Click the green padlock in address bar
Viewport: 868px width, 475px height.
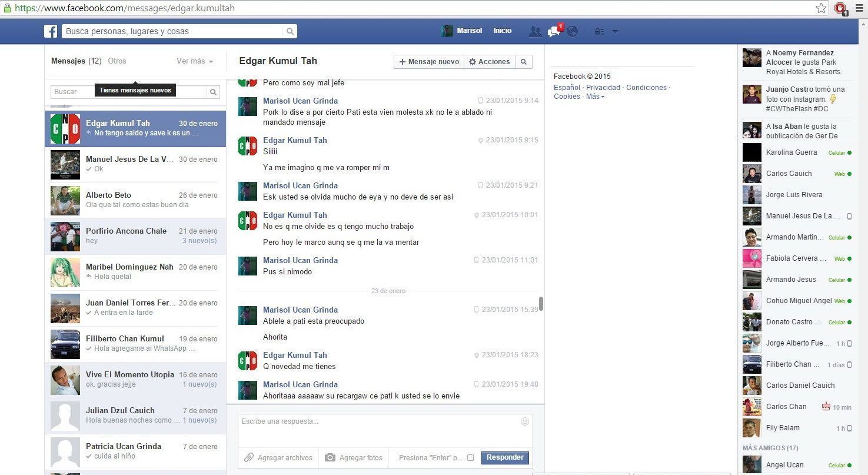coord(6,8)
